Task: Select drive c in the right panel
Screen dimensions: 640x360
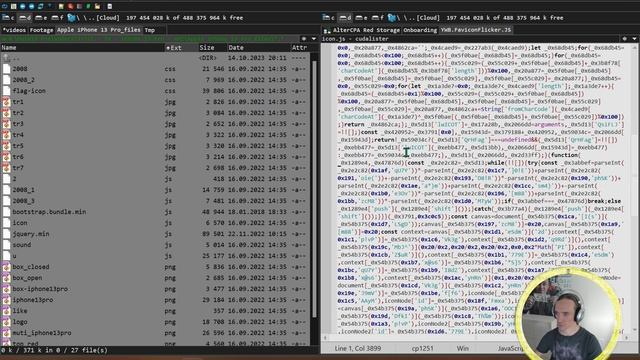Action: tap(329, 18)
